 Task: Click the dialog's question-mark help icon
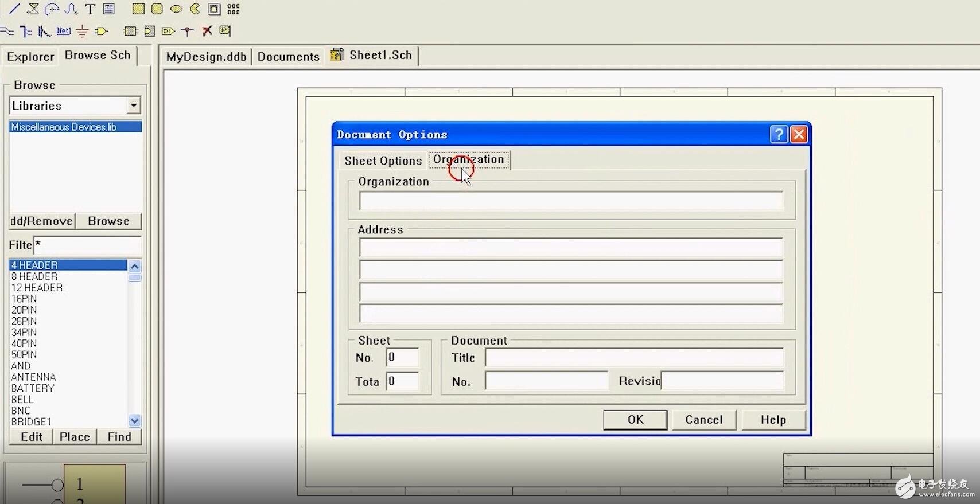click(779, 134)
